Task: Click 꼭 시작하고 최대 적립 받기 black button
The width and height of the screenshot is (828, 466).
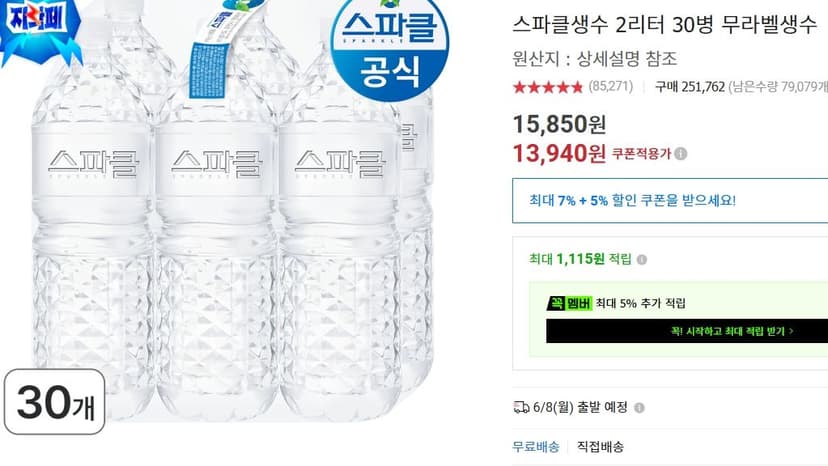Action: click(686, 331)
